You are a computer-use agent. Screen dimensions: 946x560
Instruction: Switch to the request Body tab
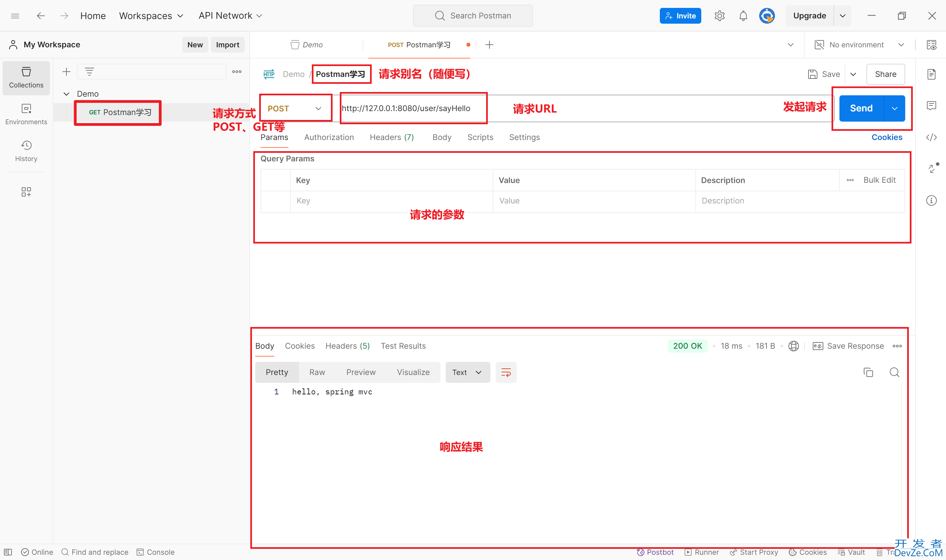click(x=442, y=137)
